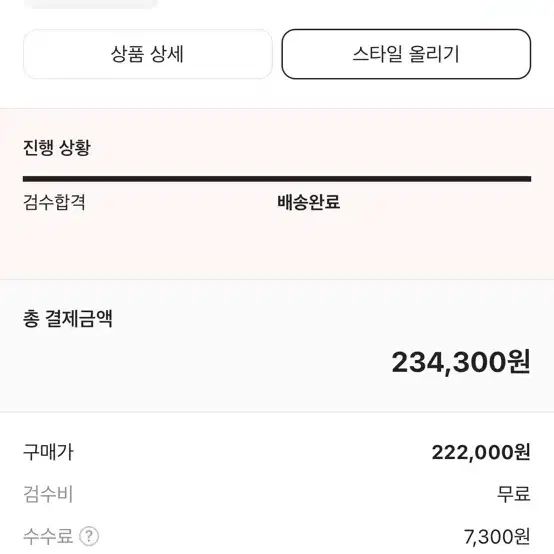
Task: Click the 원 currency symbol in total amount
Action: coord(519,362)
